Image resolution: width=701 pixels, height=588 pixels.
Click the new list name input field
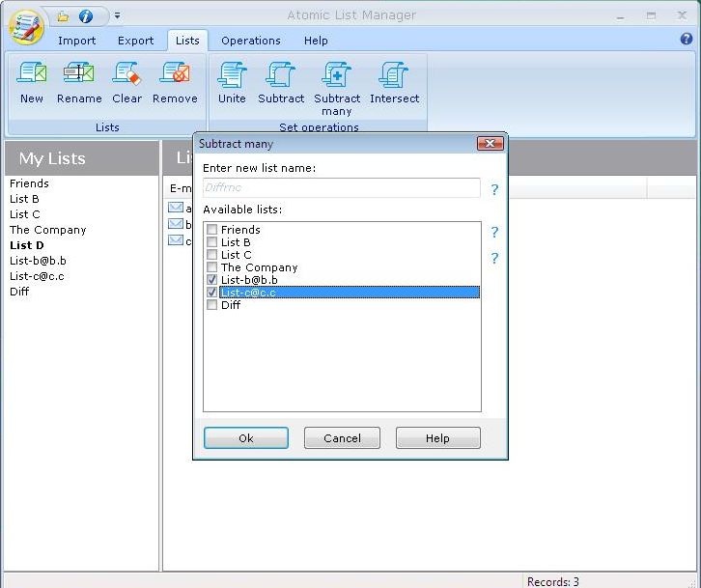click(341, 188)
